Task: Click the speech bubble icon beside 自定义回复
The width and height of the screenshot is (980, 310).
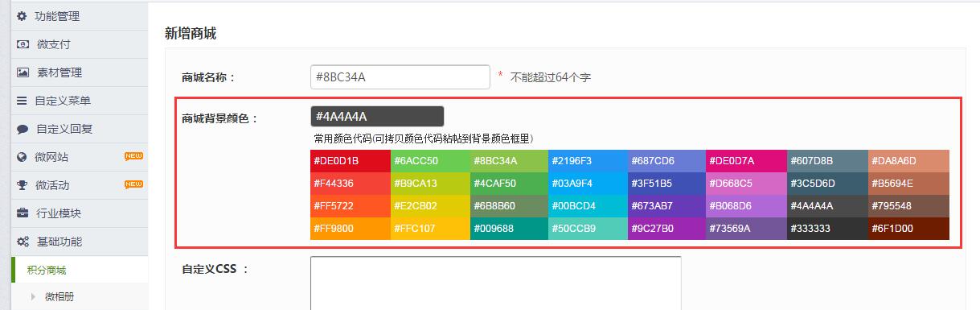Action: [23, 129]
